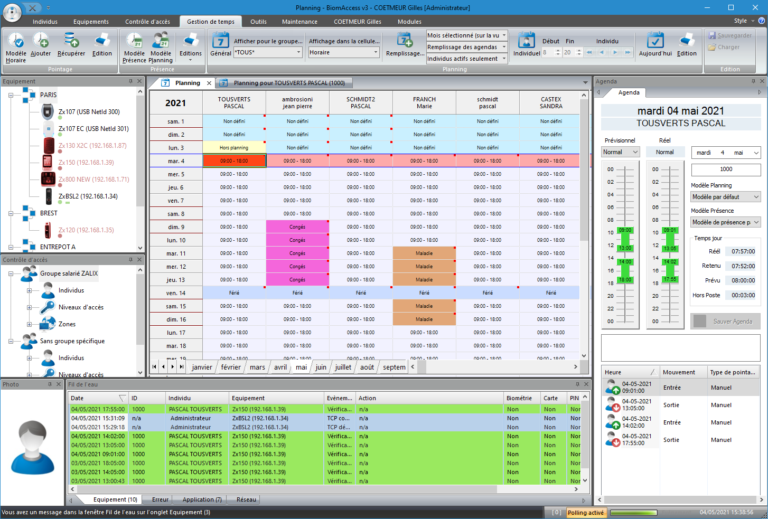Image resolution: width=768 pixels, height=519 pixels.
Task: Select device Zx107 (USB NetId 300)
Action: 89,112
